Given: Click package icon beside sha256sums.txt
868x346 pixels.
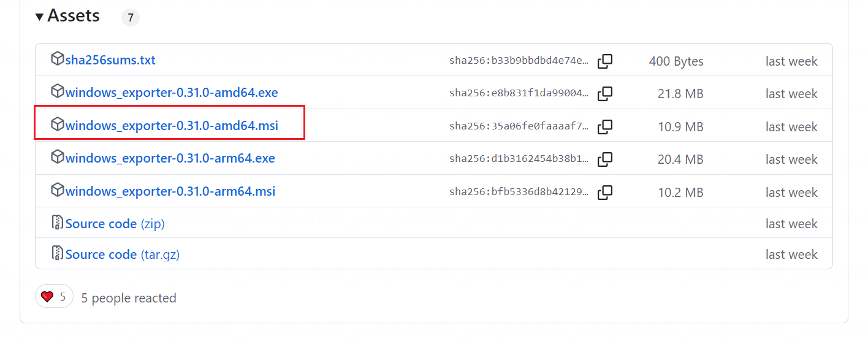Looking at the screenshot, I should [57, 59].
